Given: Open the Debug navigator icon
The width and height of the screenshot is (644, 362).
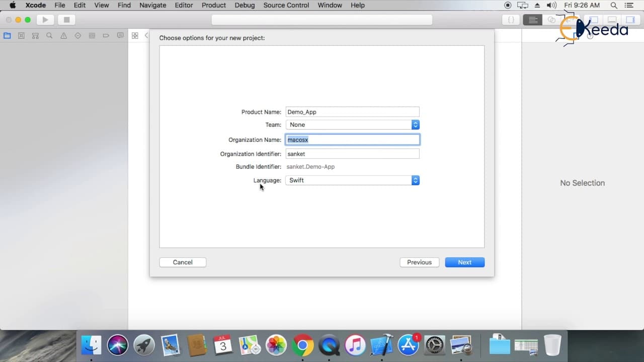Looking at the screenshot, I should tap(92, 36).
